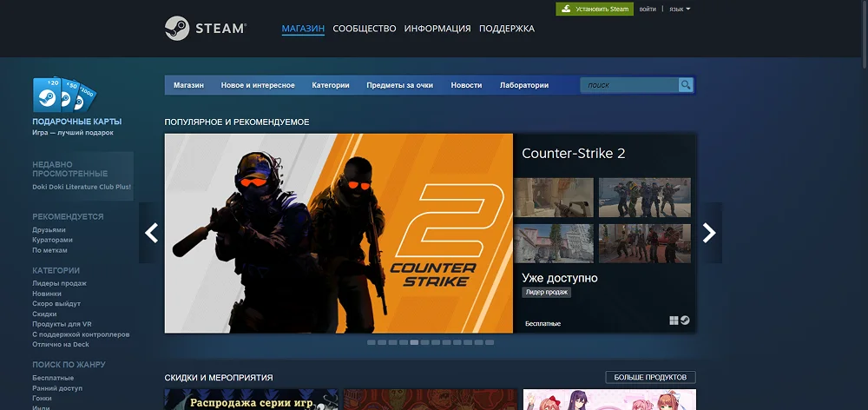This screenshot has height=410, width=868.
Task: Click По меткам link
Action: 49,250
